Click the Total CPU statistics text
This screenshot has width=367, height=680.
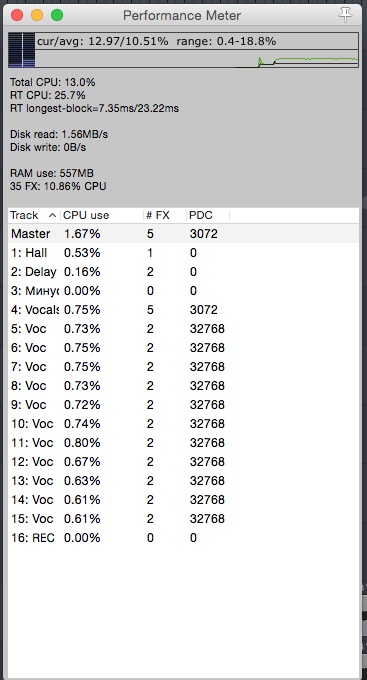(x=53, y=82)
